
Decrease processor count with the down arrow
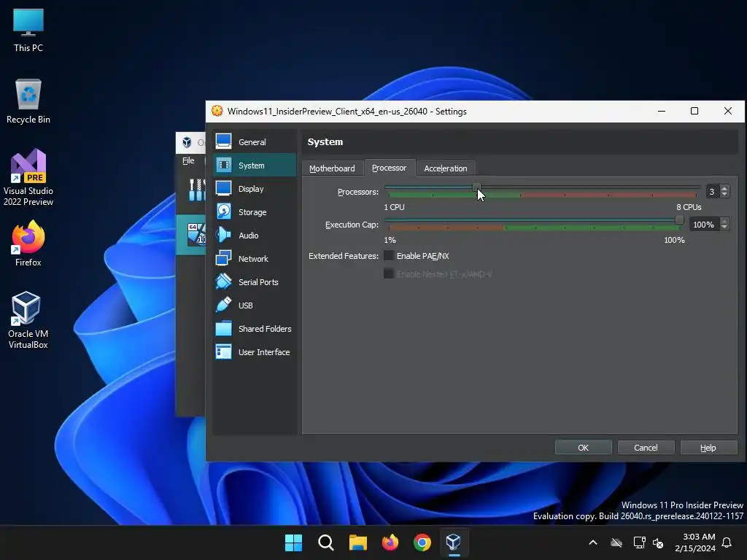pyautogui.click(x=724, y=195)
